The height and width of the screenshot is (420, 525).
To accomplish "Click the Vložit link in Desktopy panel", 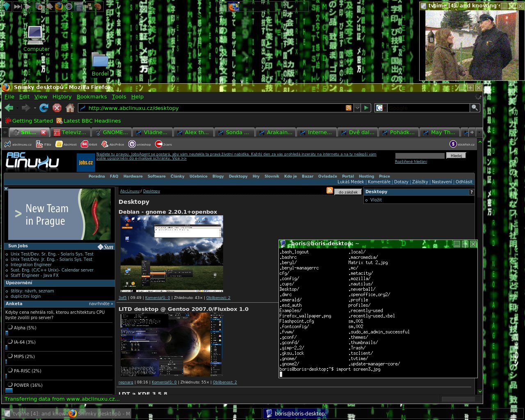I will point(376,200).
